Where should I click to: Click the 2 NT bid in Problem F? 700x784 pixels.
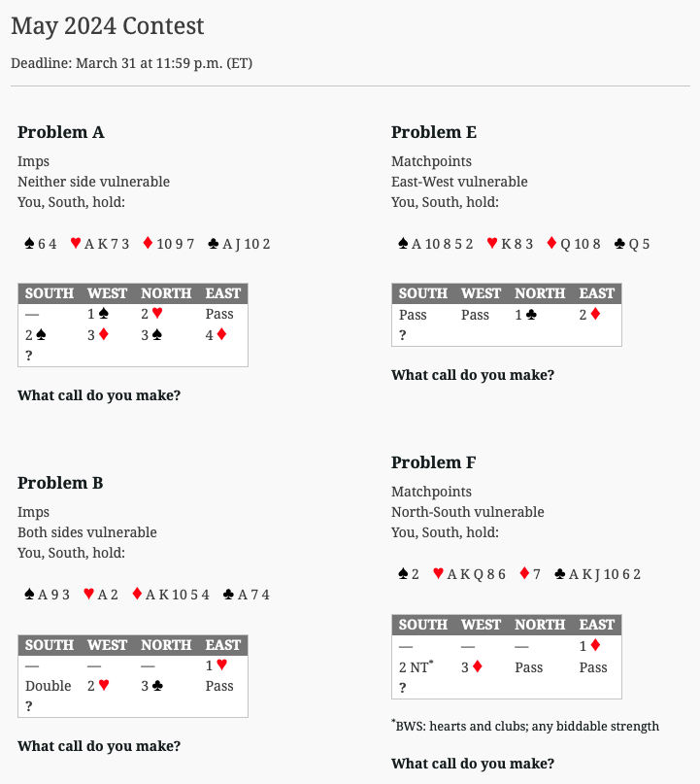coord(416,667)
